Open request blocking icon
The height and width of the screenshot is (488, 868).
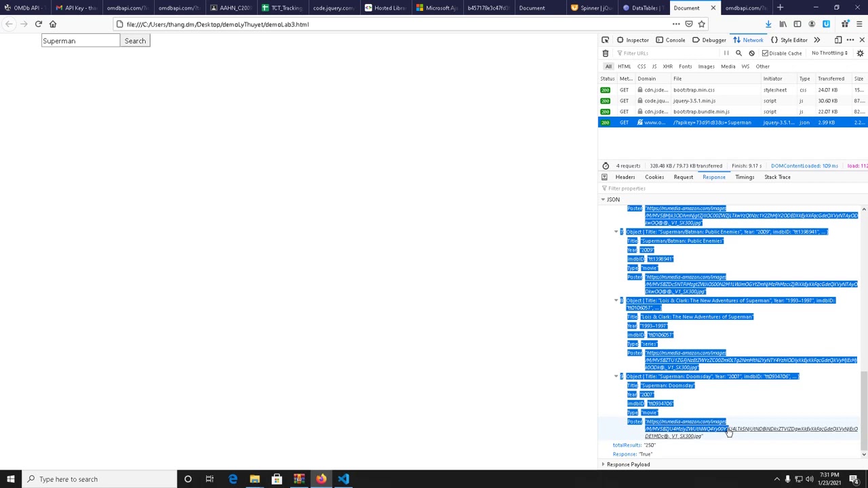[x=751, y=53]
